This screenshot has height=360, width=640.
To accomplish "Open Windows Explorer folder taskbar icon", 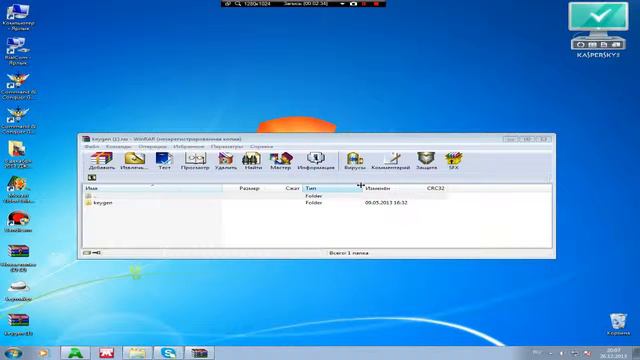I will tap(138, 353).
